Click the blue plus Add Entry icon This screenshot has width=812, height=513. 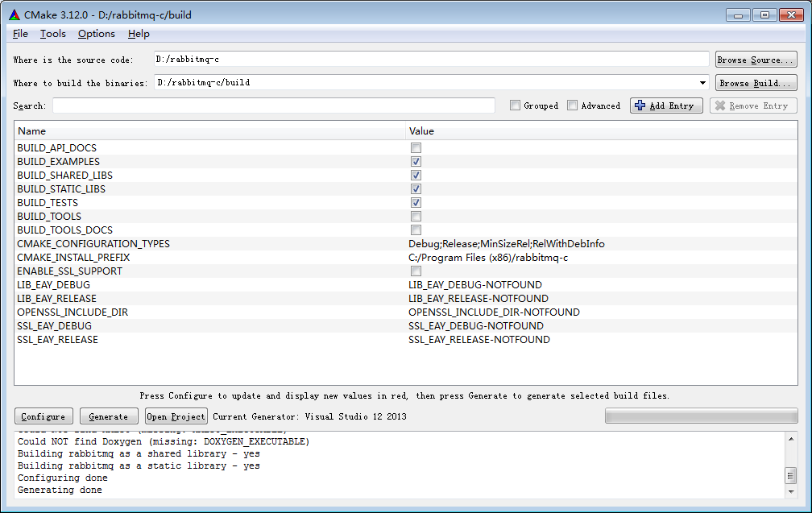pos(640,105)
